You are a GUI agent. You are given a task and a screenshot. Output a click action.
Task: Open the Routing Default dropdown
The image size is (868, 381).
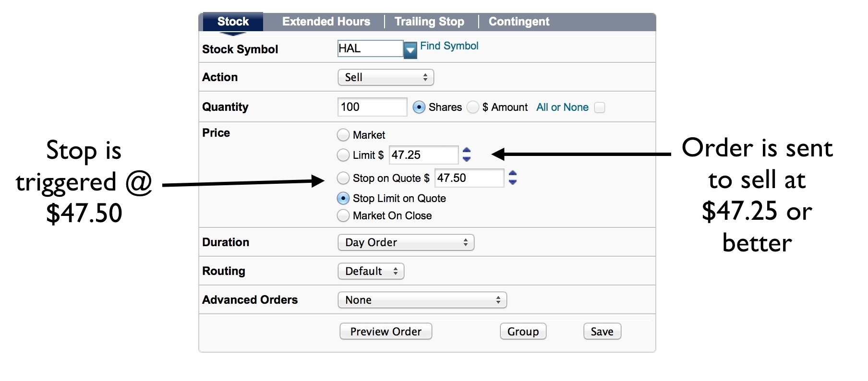click(371, 271)
